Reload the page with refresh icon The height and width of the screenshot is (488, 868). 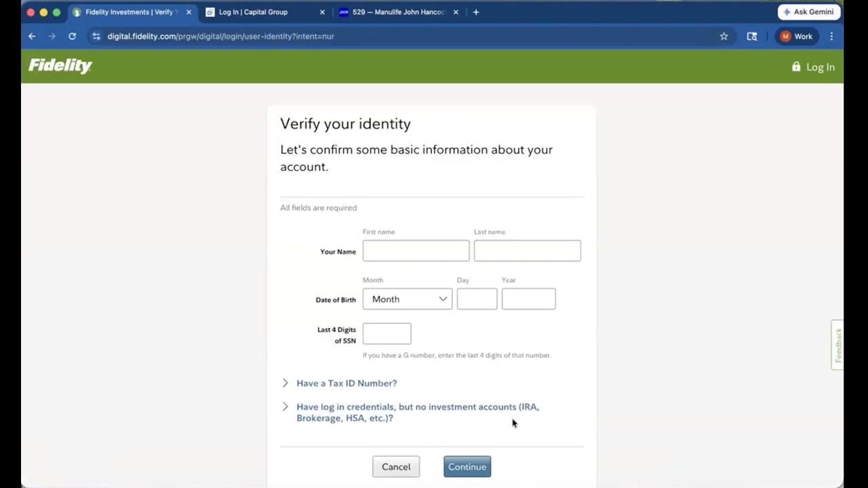click(x=72, y=36)
